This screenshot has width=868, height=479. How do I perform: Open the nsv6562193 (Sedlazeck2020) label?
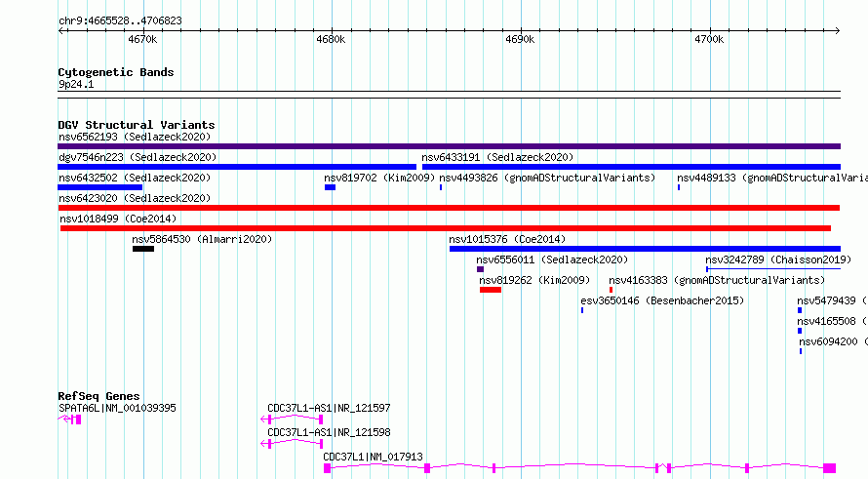[x=135, y=137]
